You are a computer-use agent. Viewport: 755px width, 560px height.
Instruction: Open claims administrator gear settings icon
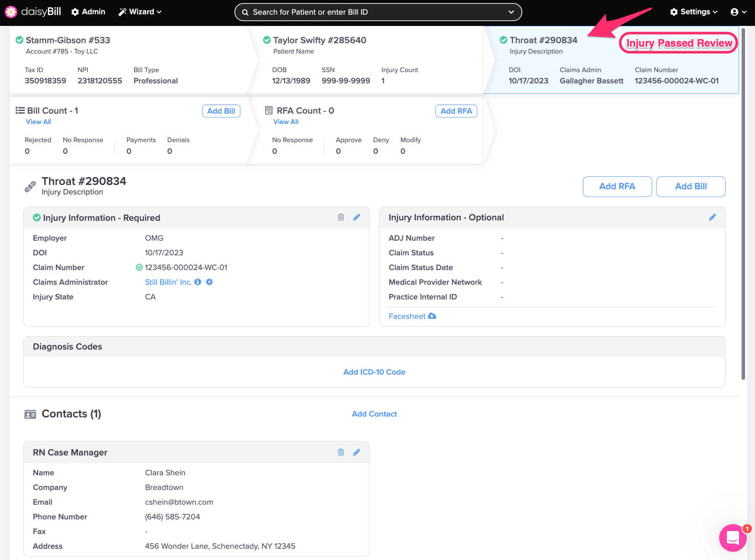click(x=209, y=282)
